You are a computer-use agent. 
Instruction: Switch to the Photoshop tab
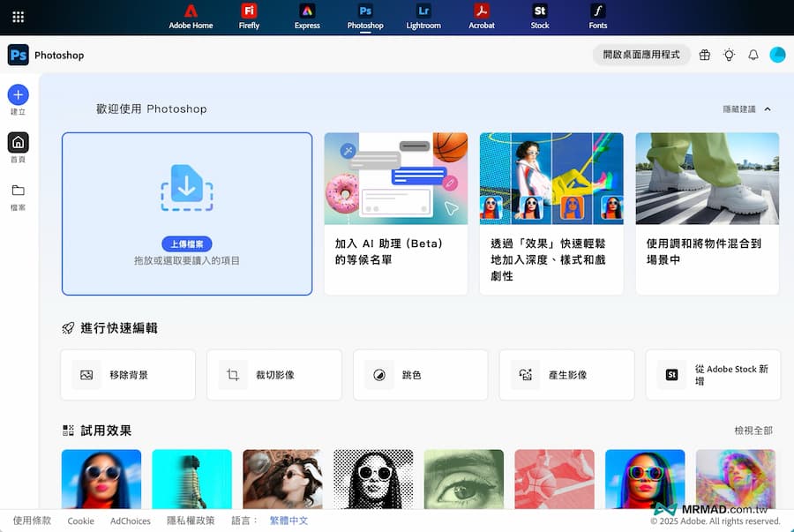(x=365, y=12)
